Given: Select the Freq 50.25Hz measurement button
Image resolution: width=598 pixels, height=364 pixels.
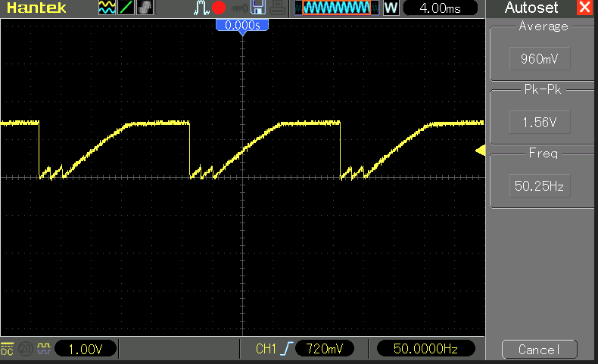Looking at the screenshot, I should (540, 185).
